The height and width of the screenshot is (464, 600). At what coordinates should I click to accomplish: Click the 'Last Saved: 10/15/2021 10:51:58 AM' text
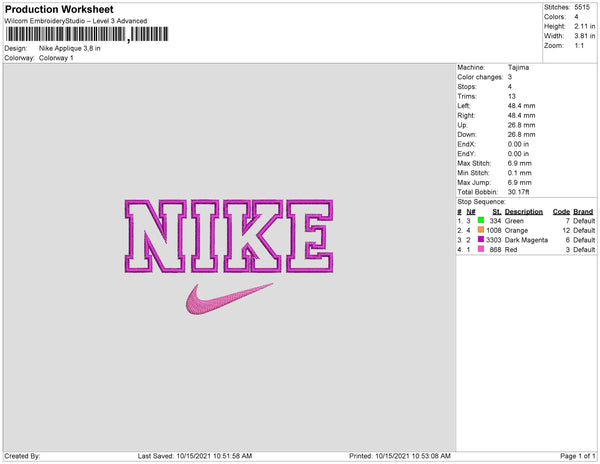coord(195,456)
